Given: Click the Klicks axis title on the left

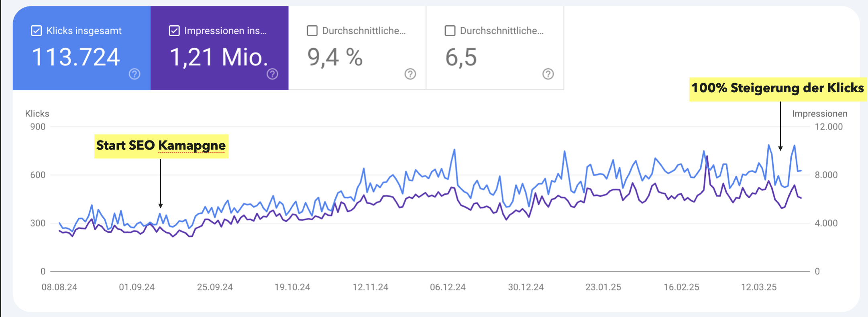Looking at the screenshot, I should coord(37,114).
